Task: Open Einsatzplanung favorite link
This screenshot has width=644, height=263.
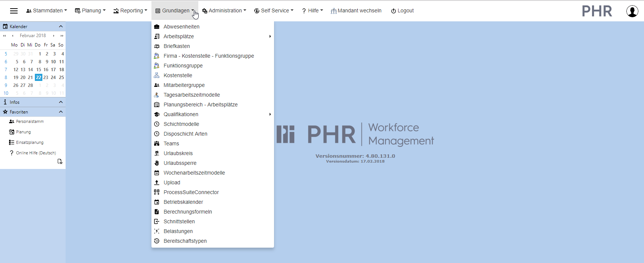Action: pyautogui.click(x=30, y=142)
